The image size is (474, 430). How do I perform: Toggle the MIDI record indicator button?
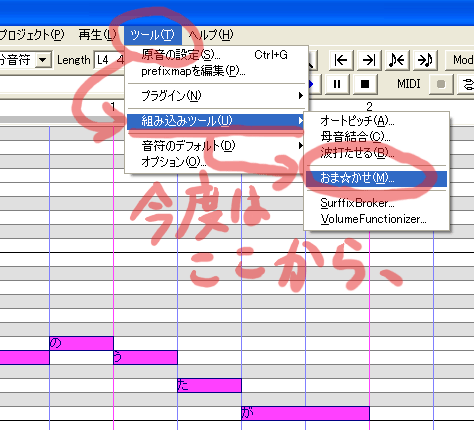point(441,84)
